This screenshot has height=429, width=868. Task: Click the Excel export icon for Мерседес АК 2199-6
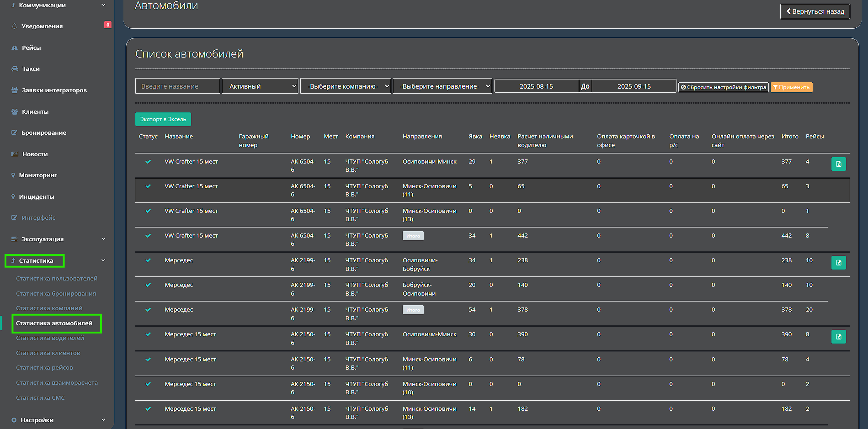click(x=838, y=263)
